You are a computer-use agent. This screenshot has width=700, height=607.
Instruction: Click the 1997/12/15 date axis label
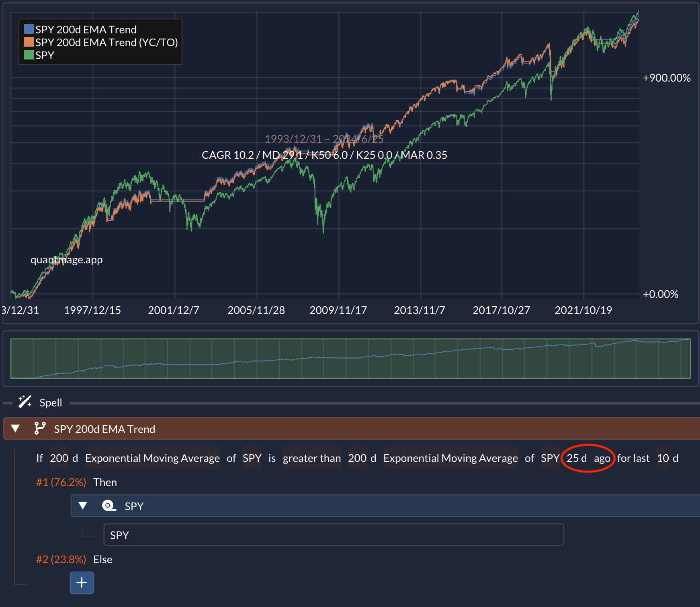(x=92, y=310)
